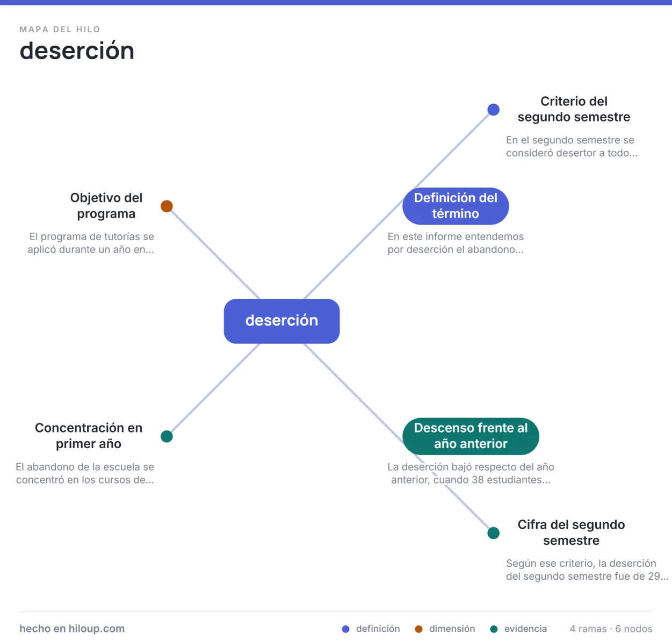The image size is (672, 641).
Task: Click the excerpt 'El programa de tutorías se aplicó'
Action: [91, 243]
